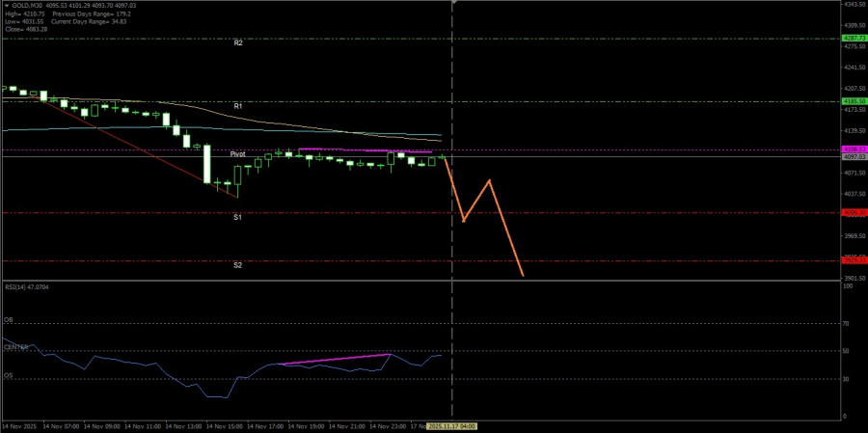Image resolution: width=868 pixels, height=433 pixels.
Task: Click the 14 Nov 15:00 time label
Action: [x=223, y=427]
